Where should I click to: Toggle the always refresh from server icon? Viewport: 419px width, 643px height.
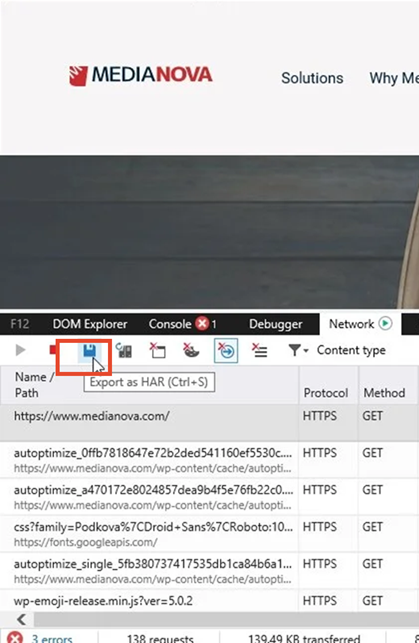124,351
